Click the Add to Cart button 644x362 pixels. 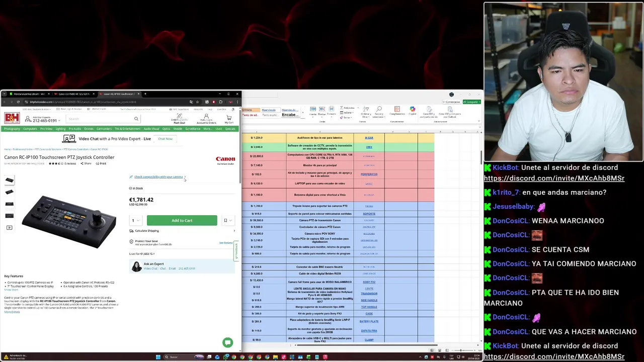tap(182, 220)
